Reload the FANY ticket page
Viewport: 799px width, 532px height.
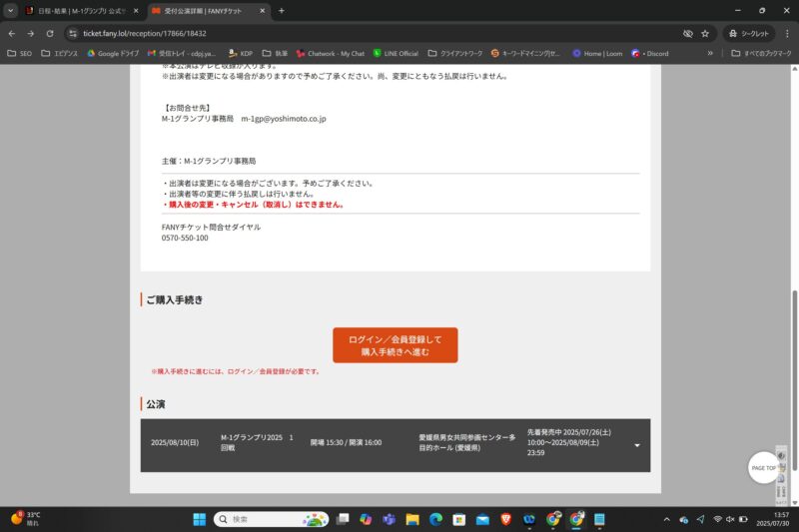pos(50,34)
